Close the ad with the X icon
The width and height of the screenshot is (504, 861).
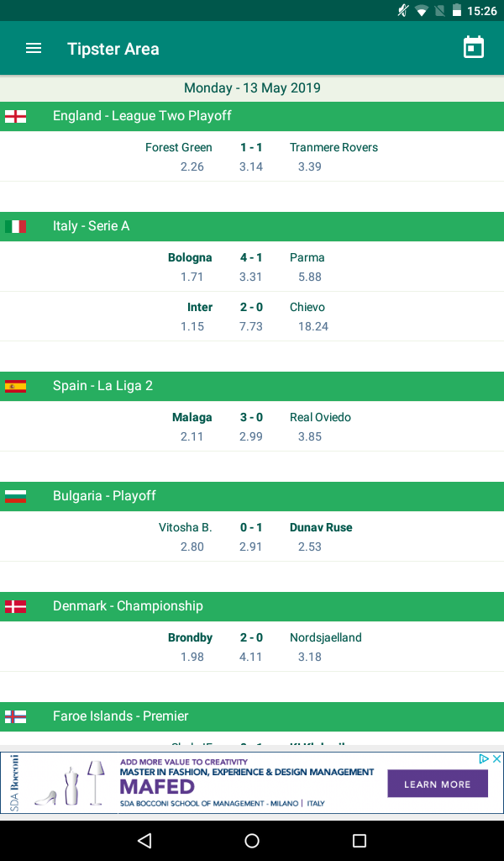(x=496, y=759)
